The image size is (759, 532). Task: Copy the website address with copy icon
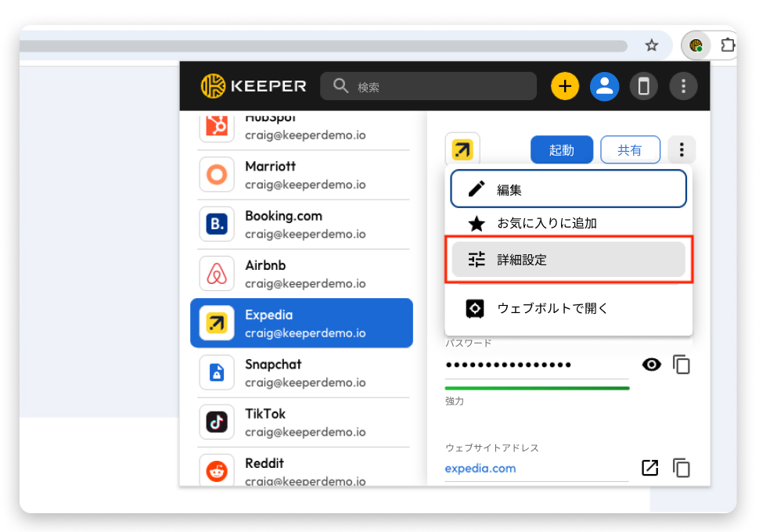point(682,468)
